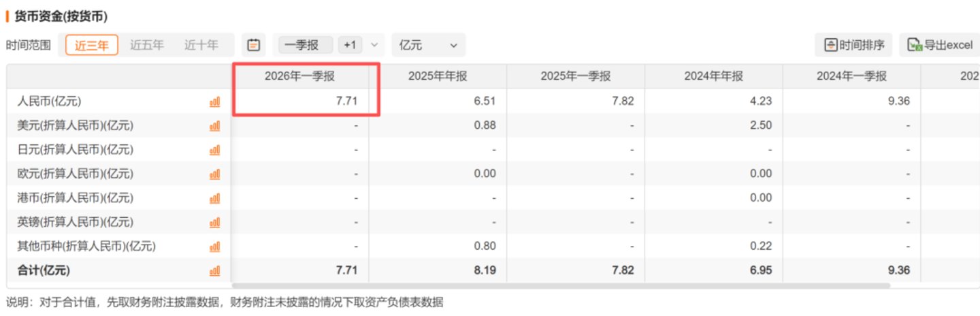Select the 2024年年报 column header

pos(713,77)
